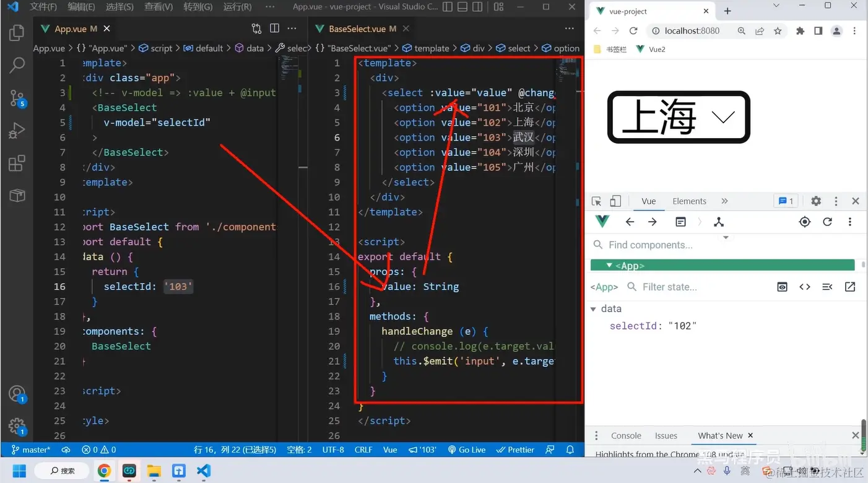Open the 1 issue badge in DevTools

[x=786, y=201]
